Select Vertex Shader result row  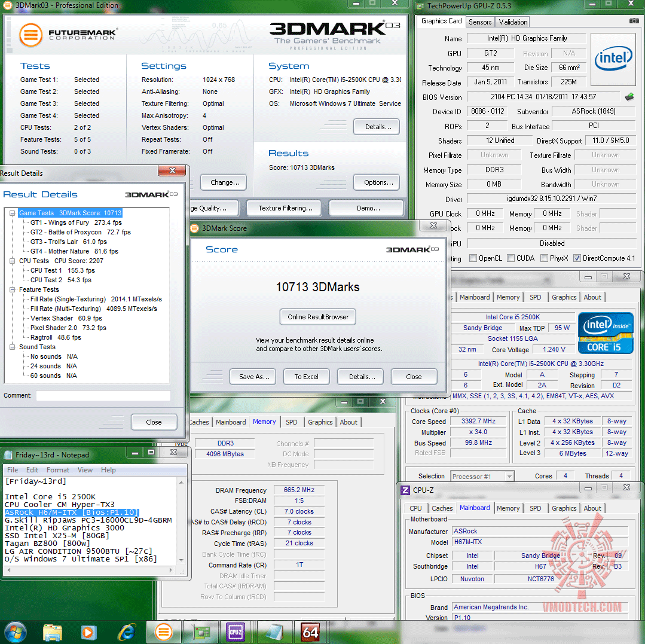66,318
